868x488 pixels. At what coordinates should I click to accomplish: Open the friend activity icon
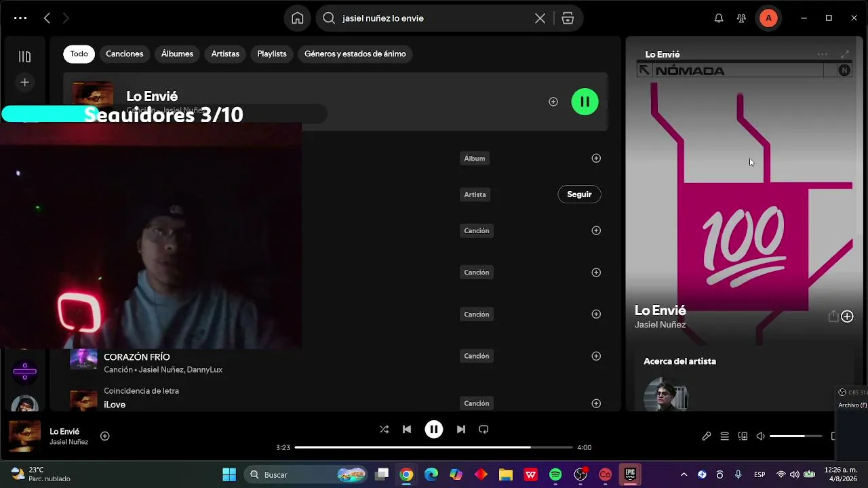(x=741, y=18)
